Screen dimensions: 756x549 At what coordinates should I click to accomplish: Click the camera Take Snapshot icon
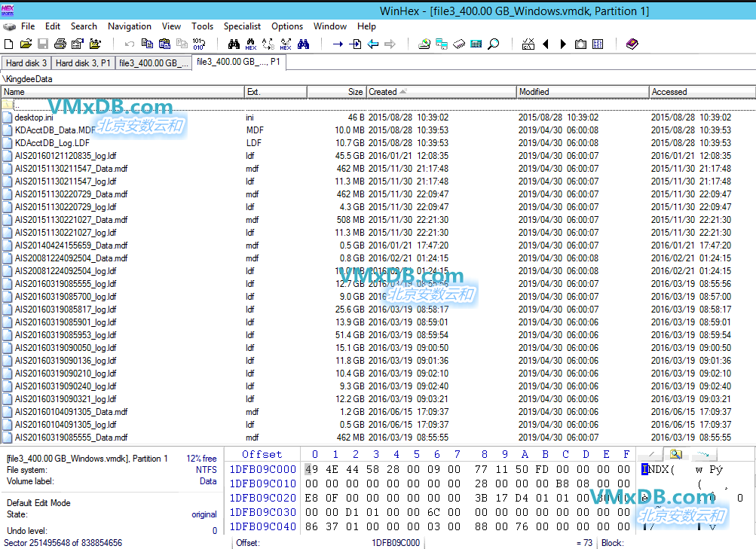coord(580,44)
